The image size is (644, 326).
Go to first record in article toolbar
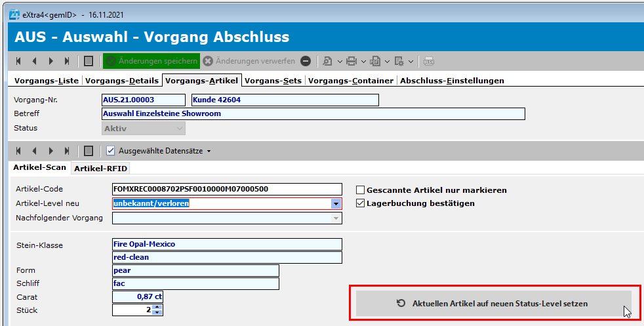(18, 151)
